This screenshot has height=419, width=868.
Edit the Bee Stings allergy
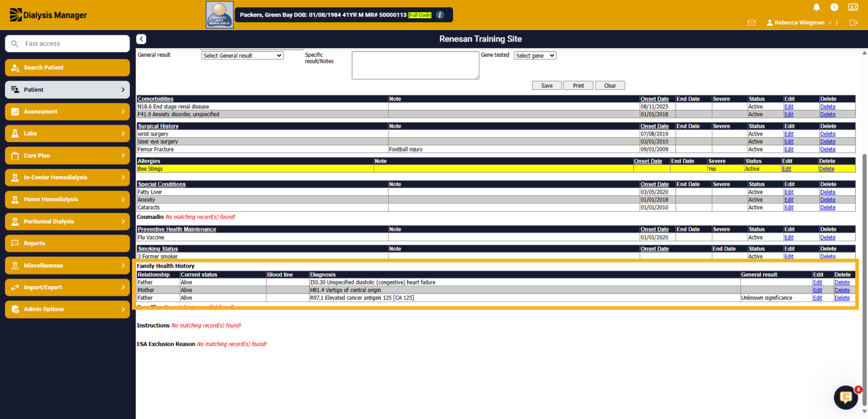(787, 169)
